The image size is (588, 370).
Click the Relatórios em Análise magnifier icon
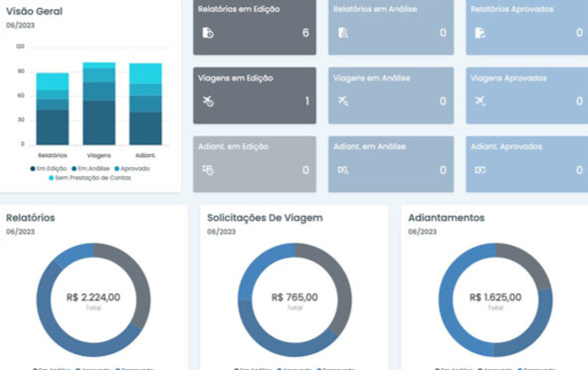pos(343,33)
